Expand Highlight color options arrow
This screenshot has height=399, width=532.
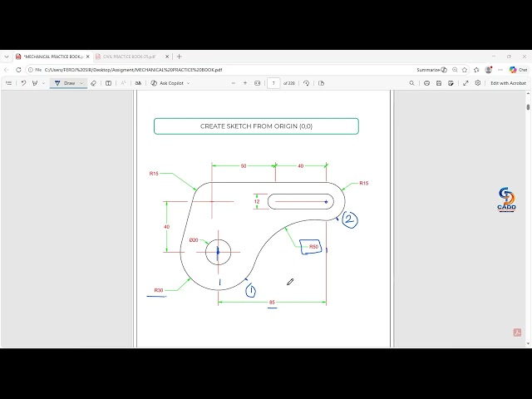pyautogui.click(x=43, y=83)
